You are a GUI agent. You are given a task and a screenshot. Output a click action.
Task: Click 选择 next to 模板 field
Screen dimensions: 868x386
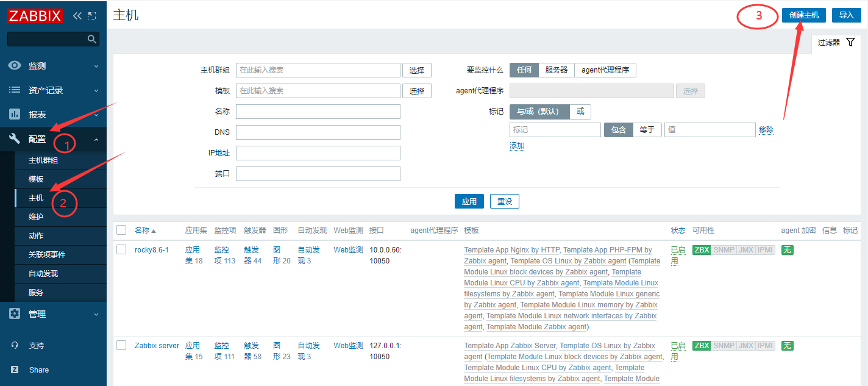(417, 91)
